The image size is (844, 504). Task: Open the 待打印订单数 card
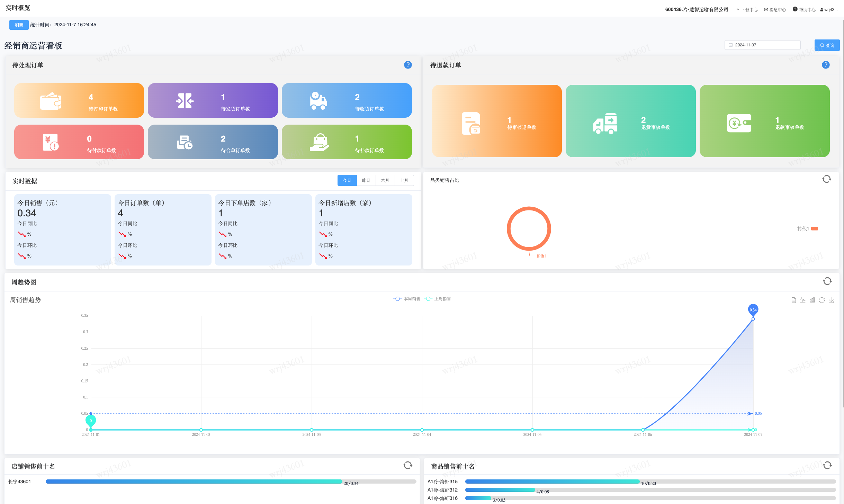[x=79, y=100]
